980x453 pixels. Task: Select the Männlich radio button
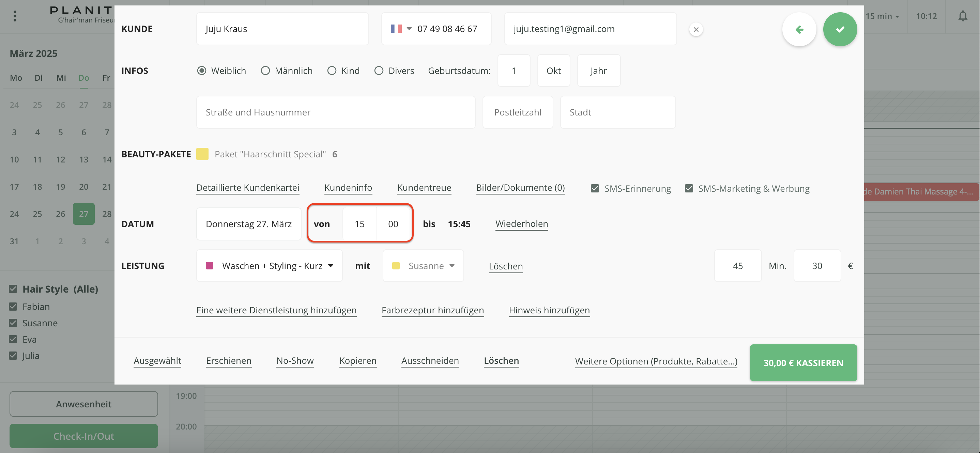(265, 71)
